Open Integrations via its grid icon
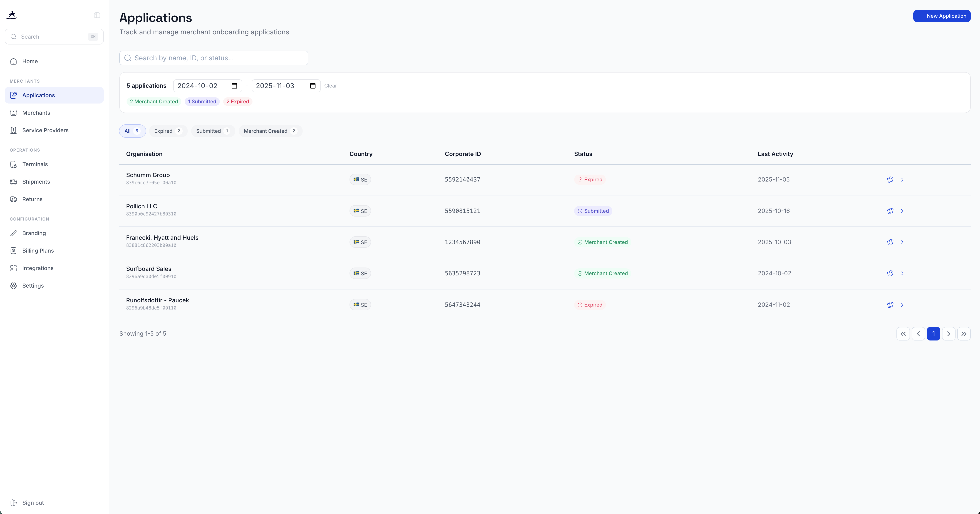The height and width of the screenshot is (514, 980). tap(14, 268)
